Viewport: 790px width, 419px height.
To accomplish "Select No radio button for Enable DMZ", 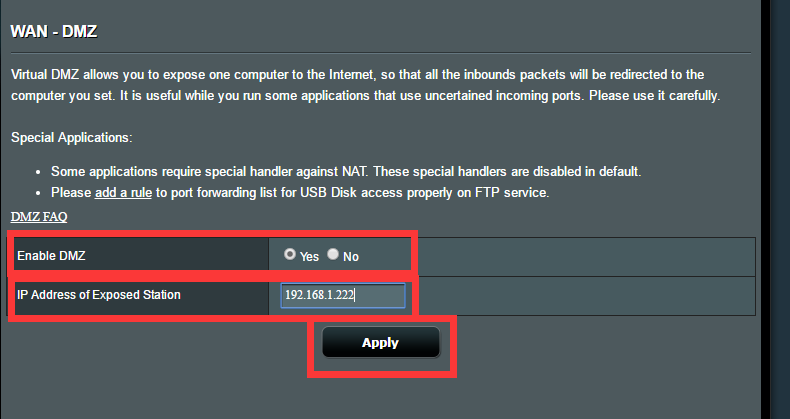I will [333, 255].
